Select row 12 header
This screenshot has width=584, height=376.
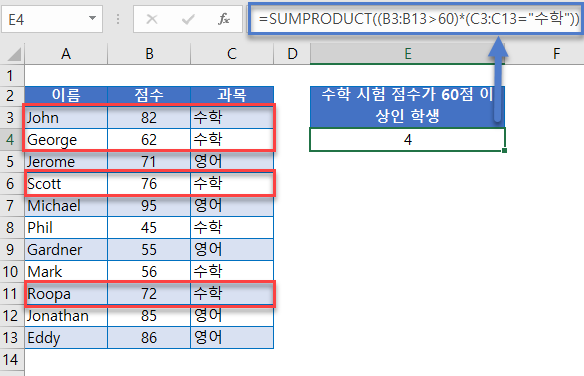12,316
